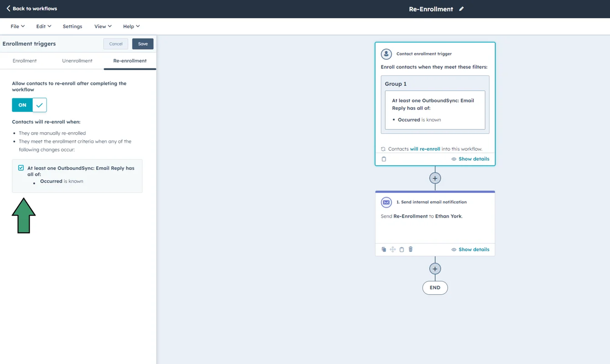Save the enrollment trigger changes

[142, 44]
